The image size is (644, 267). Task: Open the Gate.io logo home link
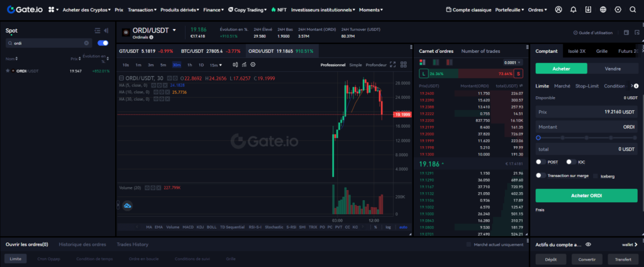pos(25,9)
